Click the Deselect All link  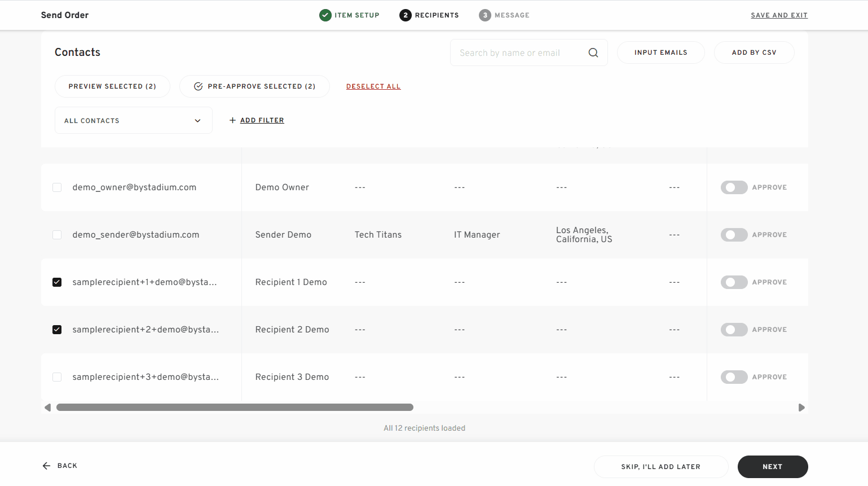coord(373,86)
